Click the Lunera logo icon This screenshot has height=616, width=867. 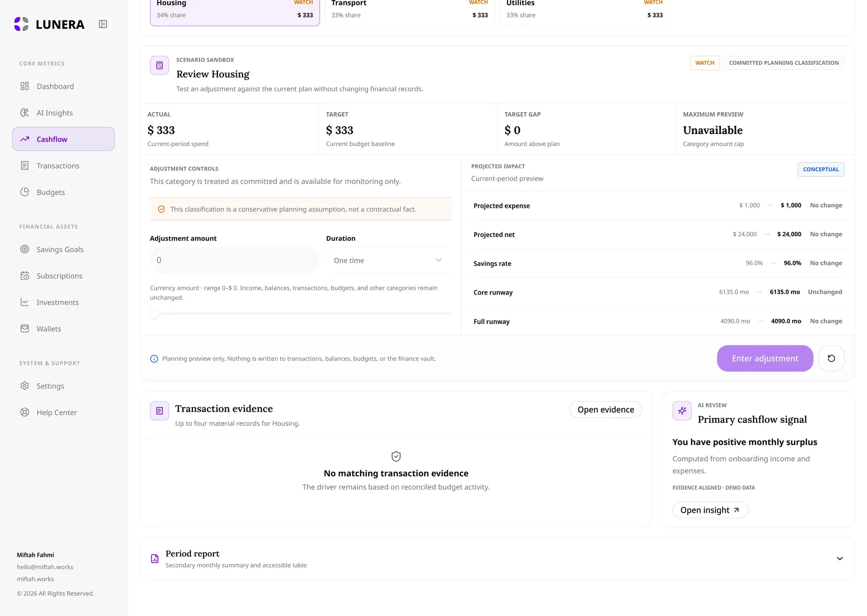(21, 24)
